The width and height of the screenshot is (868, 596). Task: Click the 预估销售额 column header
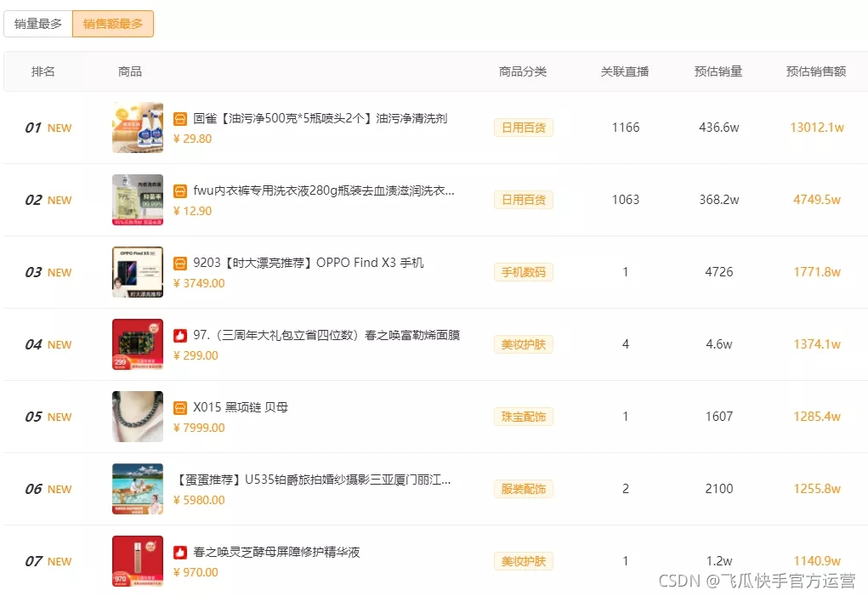click(816, 71)
